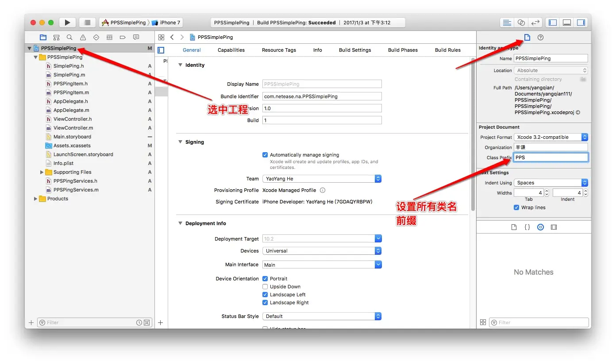The width and height of the screenshot is (616, 364).
Task: Go forward with the jump bar right arrow
Action: click(x=182, y=37)
